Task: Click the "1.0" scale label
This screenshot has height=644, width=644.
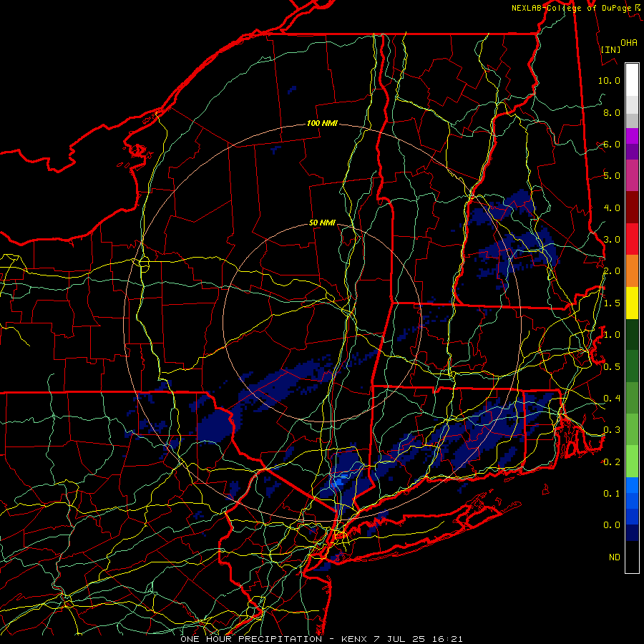Action: (612, 335)
